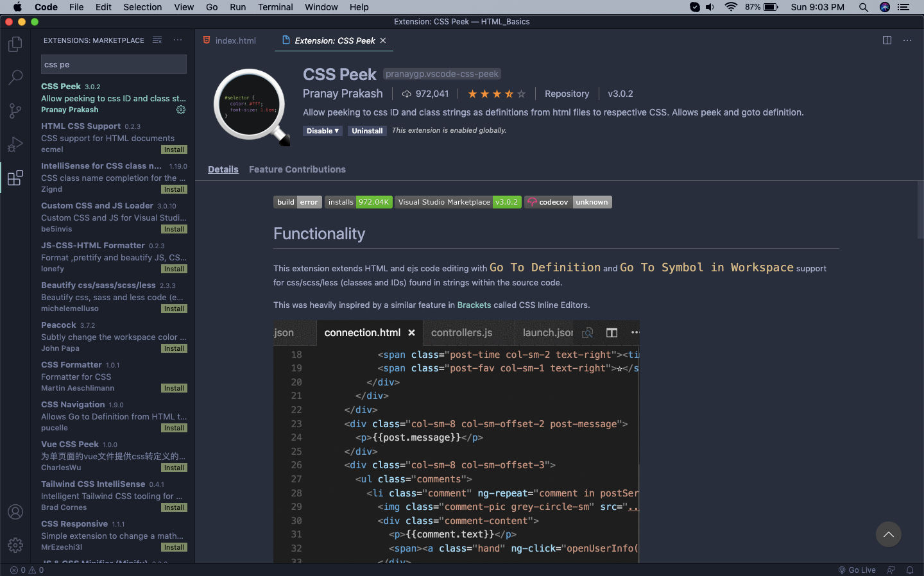The image size is (924, 576).
Task: Install the Vue CSS Peek extension
Action: [x=174, y=468]
